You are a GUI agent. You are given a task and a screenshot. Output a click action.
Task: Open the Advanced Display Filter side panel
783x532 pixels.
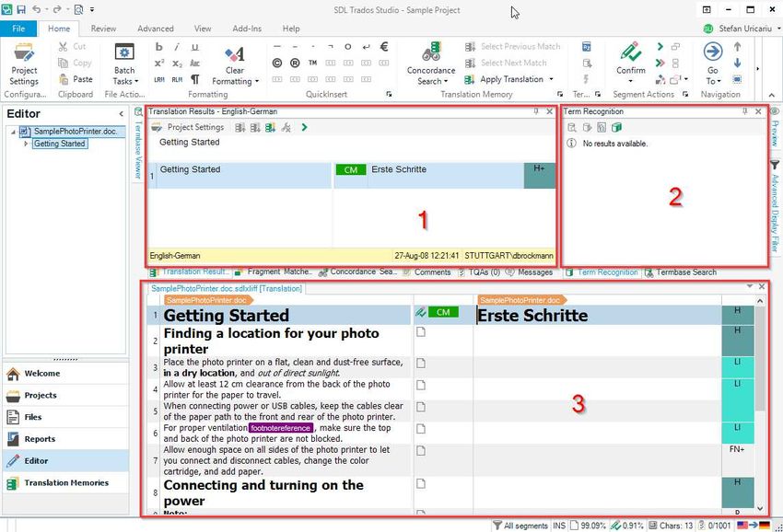(775, 206)
